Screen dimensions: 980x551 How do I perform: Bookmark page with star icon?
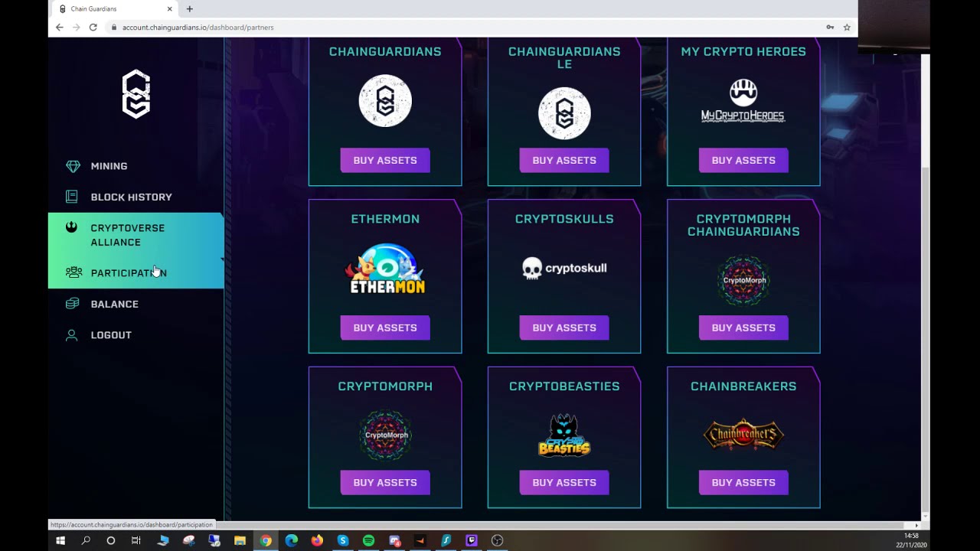(x=847, y=27)
